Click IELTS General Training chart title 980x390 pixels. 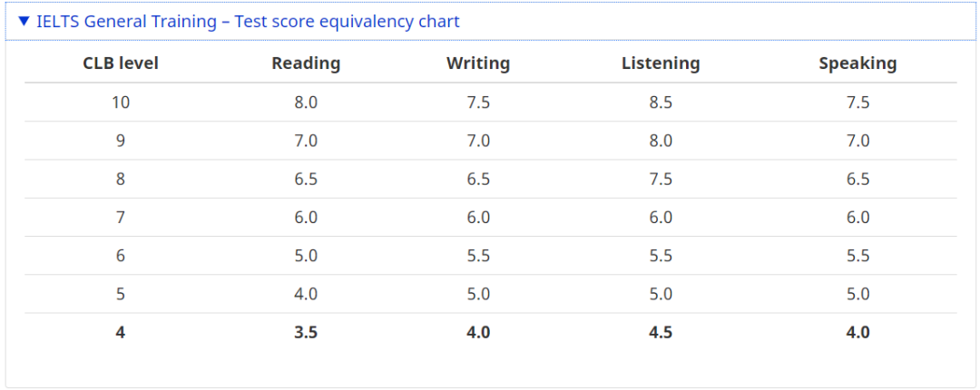248,22
